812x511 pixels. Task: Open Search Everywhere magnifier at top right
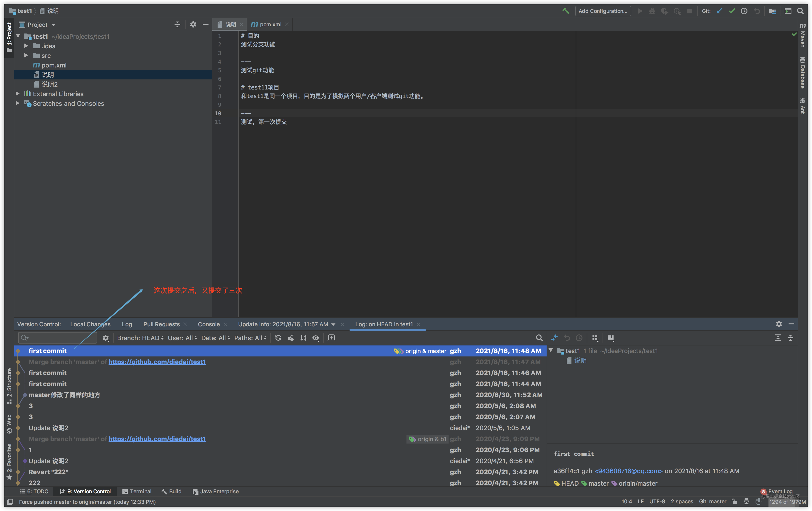[801, 11]
